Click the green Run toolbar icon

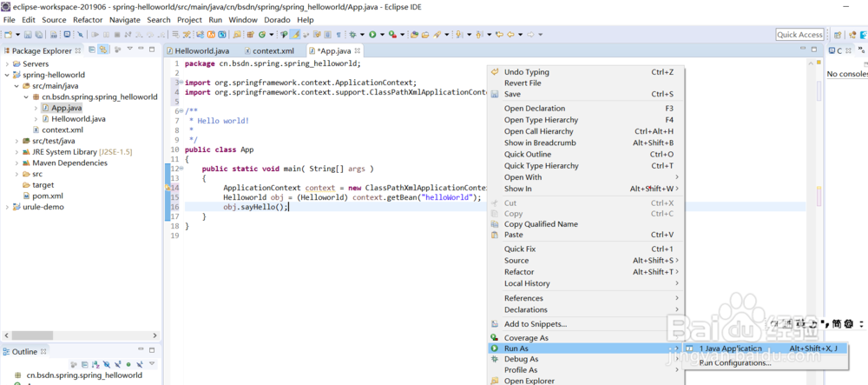372,35
